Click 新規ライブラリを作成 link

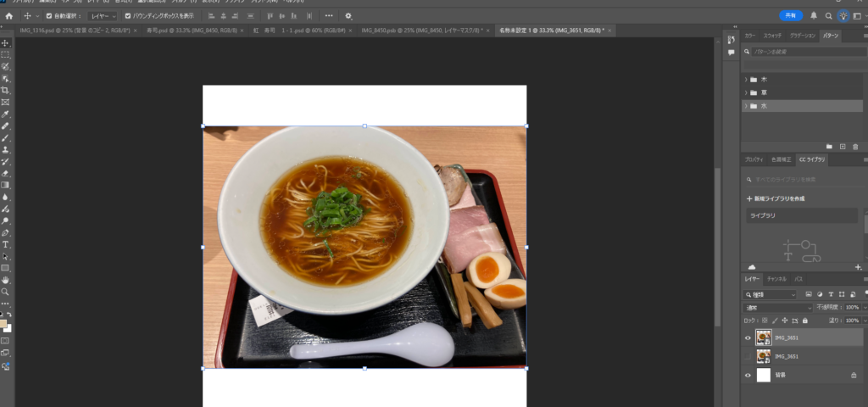tap(776, 198)
